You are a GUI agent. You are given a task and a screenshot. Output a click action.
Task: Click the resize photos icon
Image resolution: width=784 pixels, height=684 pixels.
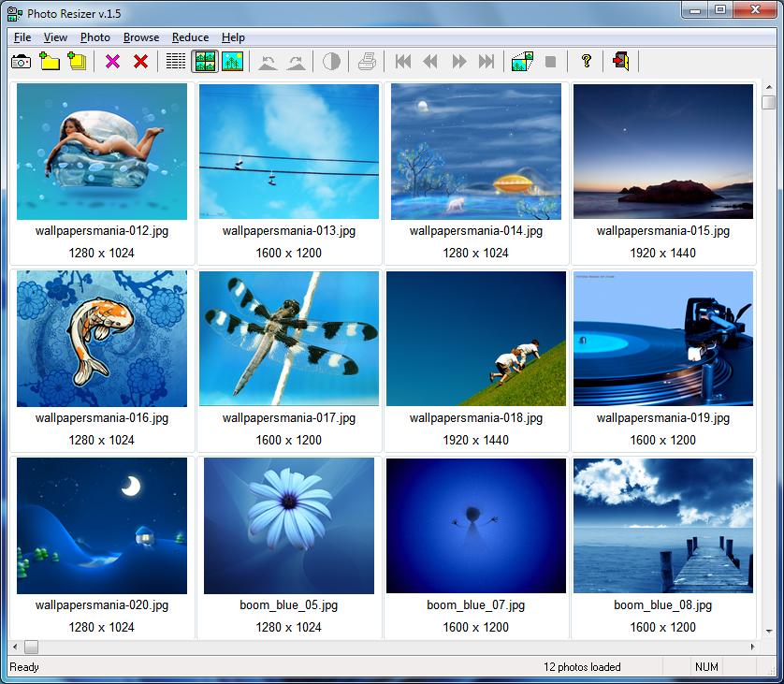tap(522, 62)
